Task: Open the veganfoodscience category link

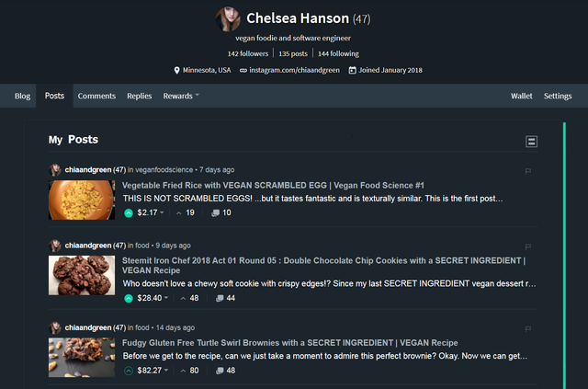Action: pos(164,170)
